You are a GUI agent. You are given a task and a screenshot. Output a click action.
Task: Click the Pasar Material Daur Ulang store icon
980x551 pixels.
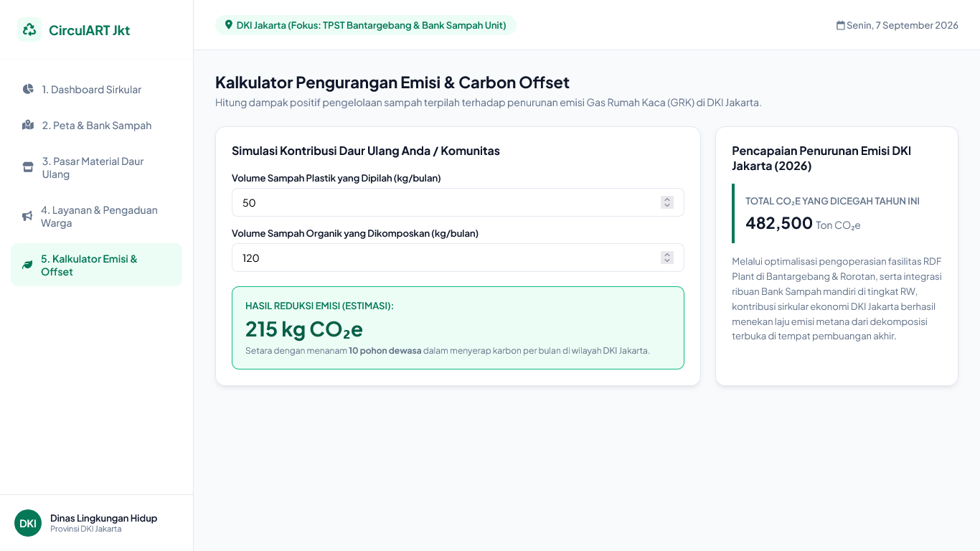point(28,167)
